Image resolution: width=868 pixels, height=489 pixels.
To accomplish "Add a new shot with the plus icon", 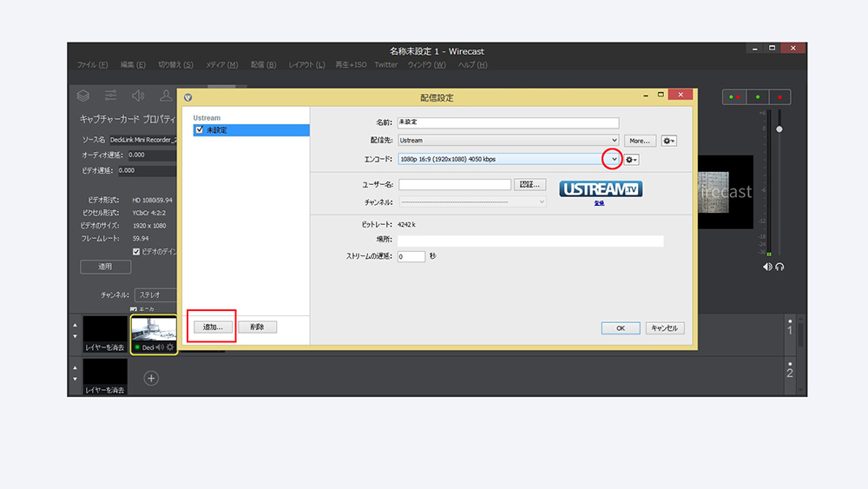I will (151, 378).
